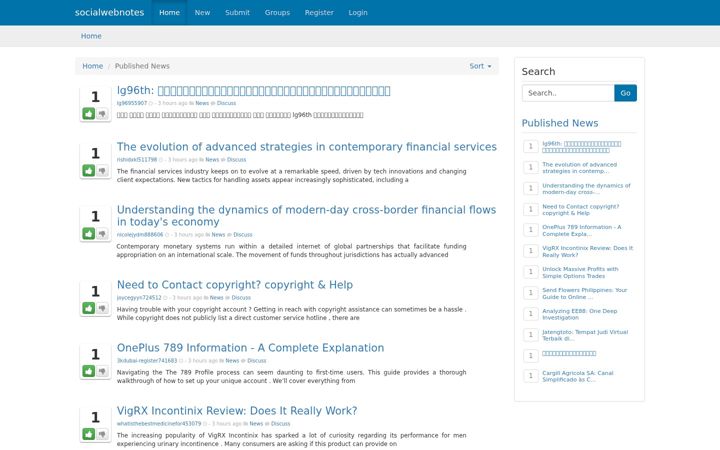
Task: Open sidebar link 'Unlock Massive Profits with Simple Options Trades'
Action: point(580,272)
